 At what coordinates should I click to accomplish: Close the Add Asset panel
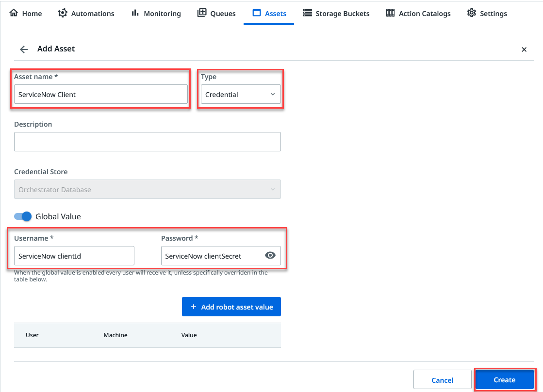pos(524,49)
